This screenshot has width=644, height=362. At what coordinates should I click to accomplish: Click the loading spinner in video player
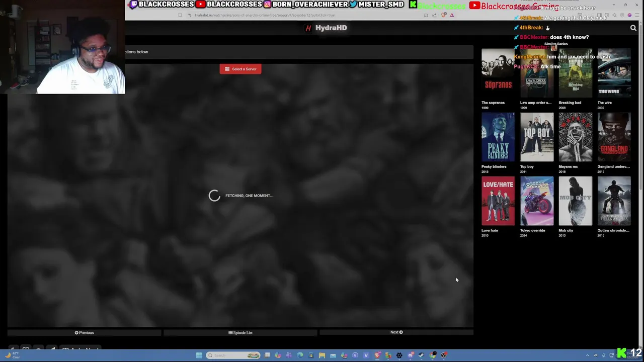[x=214, y=196]
